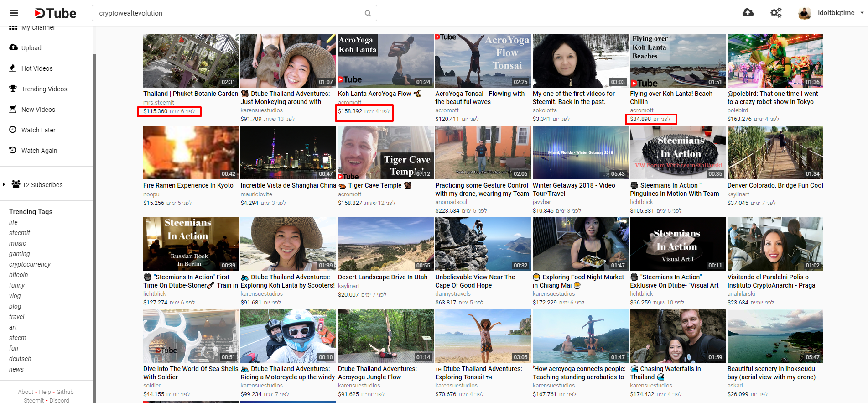The image size is (868, 403).
Task: Open Tiger Cave Temple video thumbnail
Action: pos(386,152)
